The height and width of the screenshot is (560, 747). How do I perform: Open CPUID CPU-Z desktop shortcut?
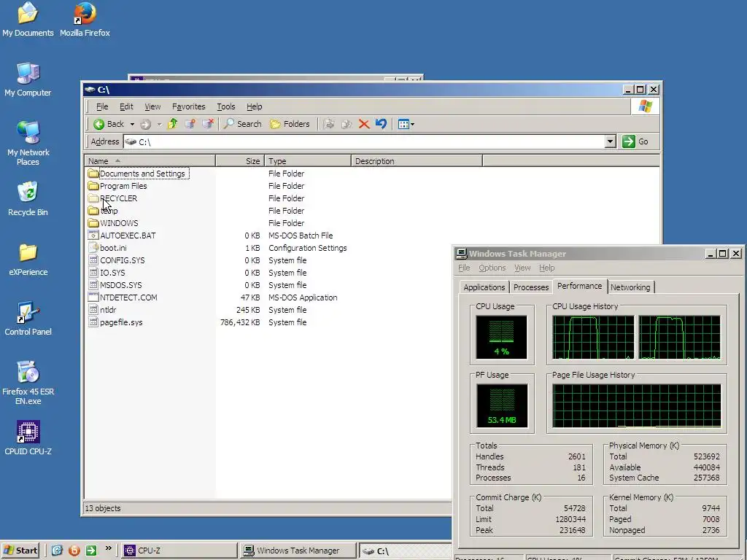click(28, 438)
